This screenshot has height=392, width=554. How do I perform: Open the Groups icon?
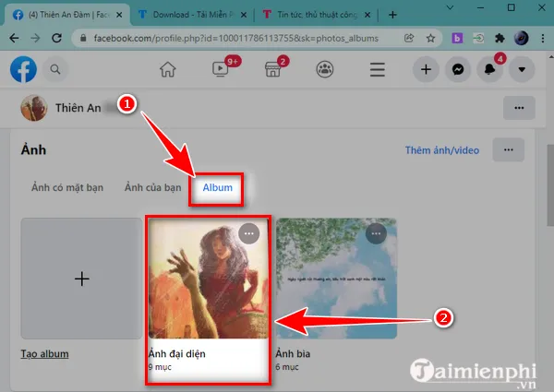(x=325, y=69)
